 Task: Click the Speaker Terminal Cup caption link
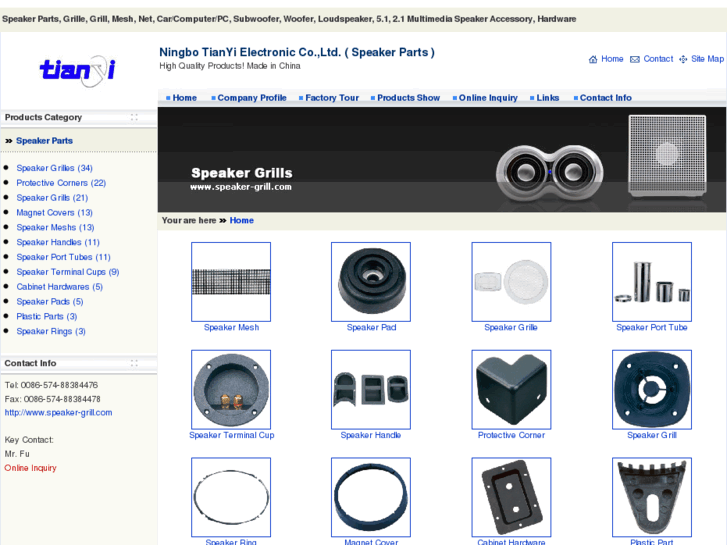point(232,435)
